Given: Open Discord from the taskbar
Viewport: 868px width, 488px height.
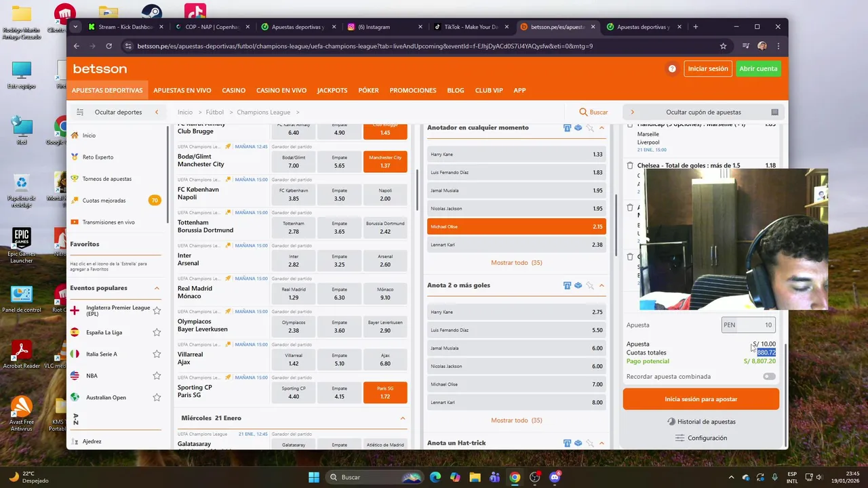Looking at the screenshot, I should (x=555, y=477).
